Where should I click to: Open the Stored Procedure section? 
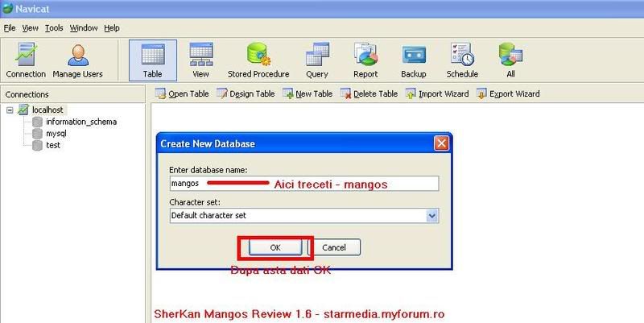coord(258,60)
